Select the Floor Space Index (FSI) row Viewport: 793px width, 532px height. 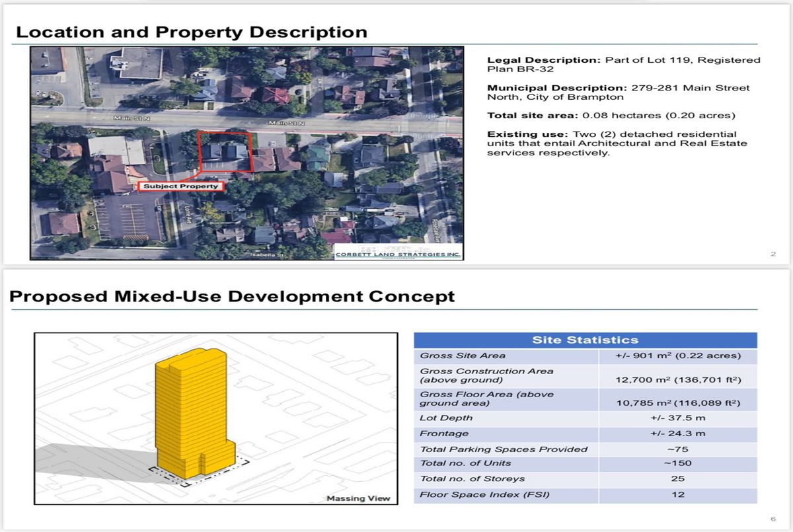pyautogui.click(x=585, y=495)
